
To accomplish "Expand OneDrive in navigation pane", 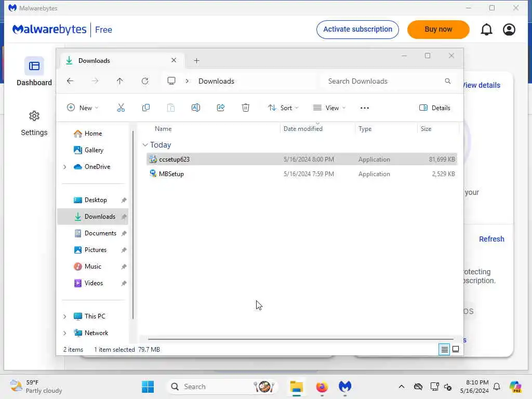I will point(64,167).
